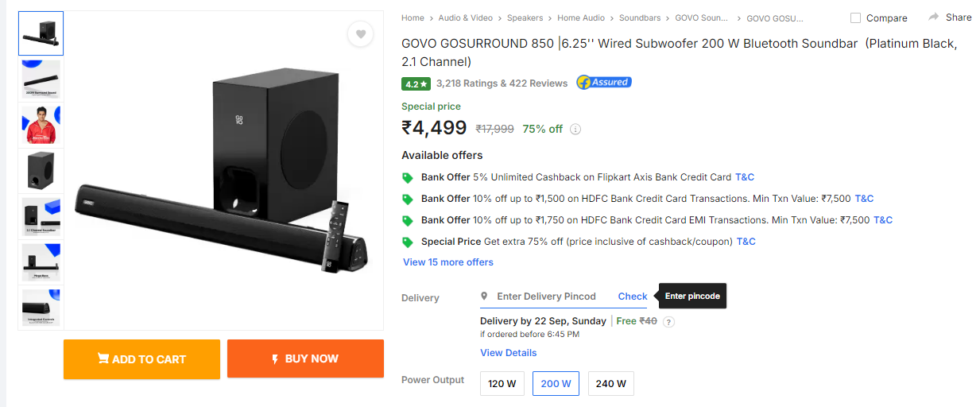Click green tag icon beside Special Price offer
This screenshot has width=980, height=407.
coord(408,242)
